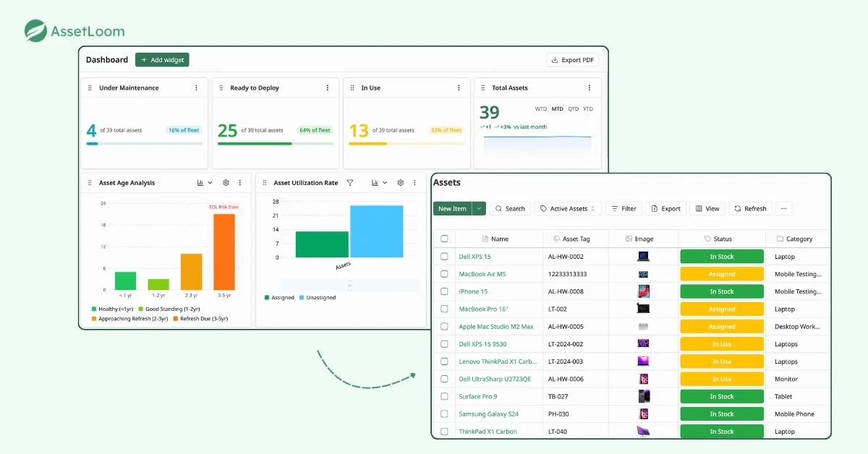Click the orange 3-5 yr bar

pyautogui.click(x=224, y=252)
